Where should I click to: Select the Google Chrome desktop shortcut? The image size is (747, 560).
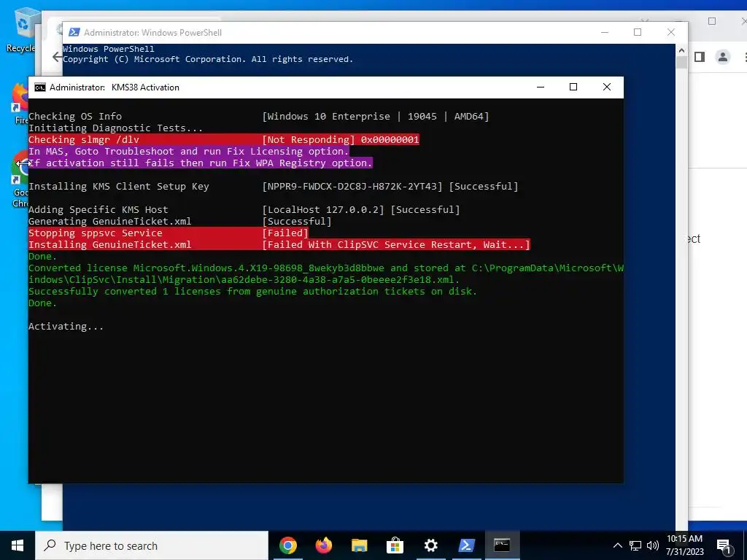click(x=20, y=179)
